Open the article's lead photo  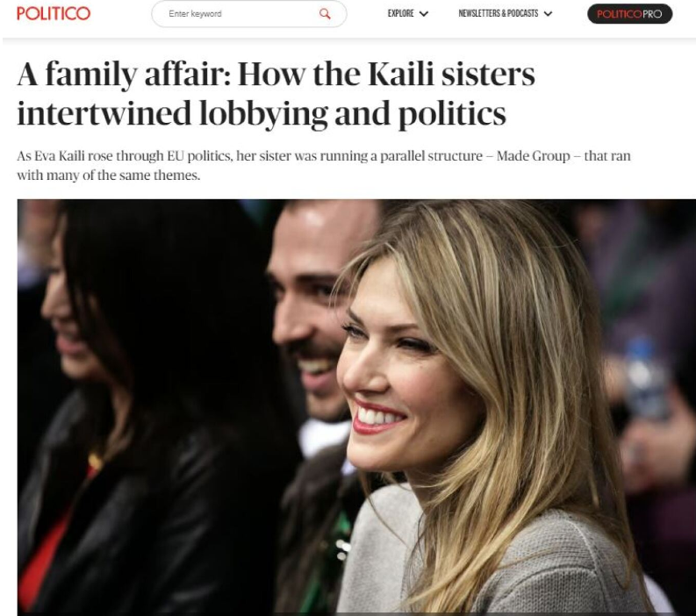pyautogui.click(x=356, y=407)
